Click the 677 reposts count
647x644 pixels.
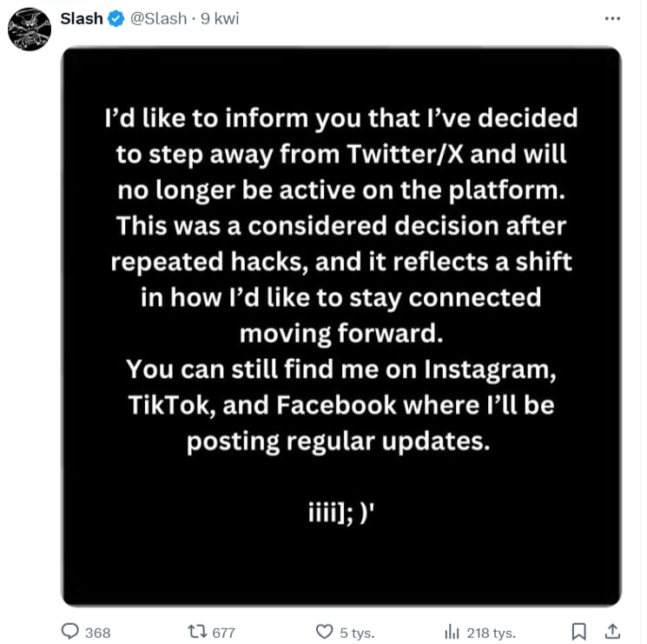(223, 633)
